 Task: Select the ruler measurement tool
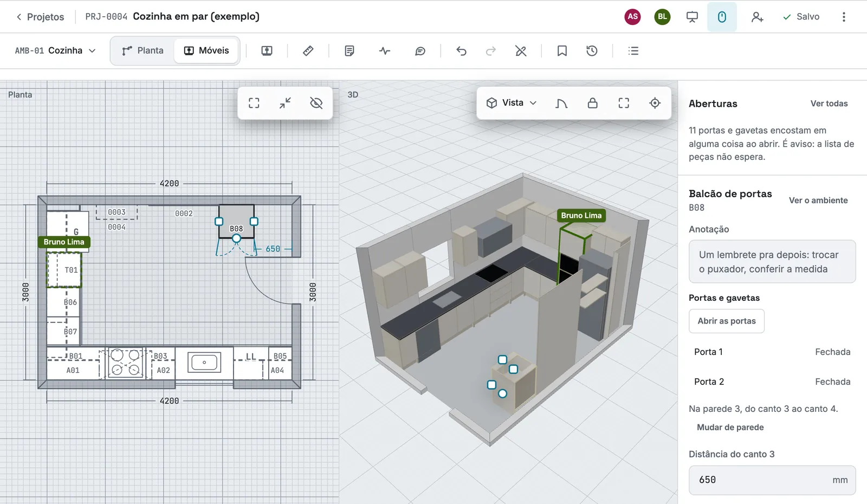[x=308, y=50]
